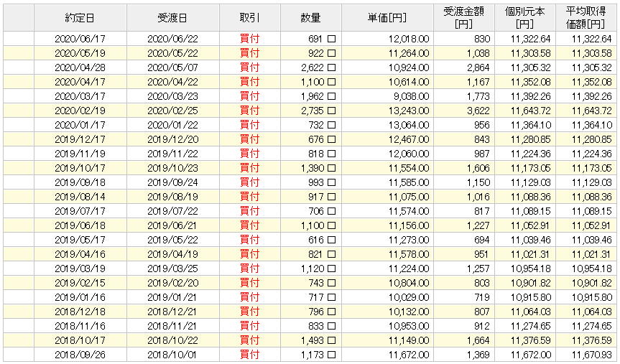
Task: Click the 単価[円] column header
Action: 387,18
